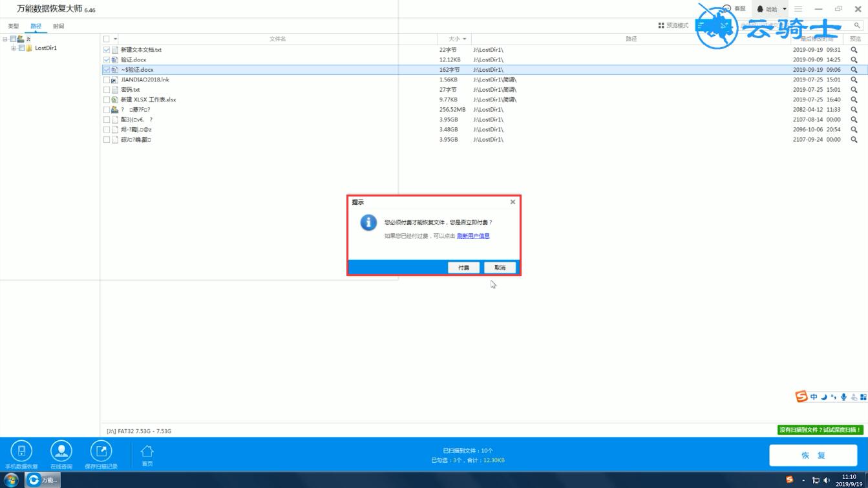Click the 256.52MB size cell
The width and height of the screenshot is (868, 488).
pyautogui.click(x=452, y=110)
